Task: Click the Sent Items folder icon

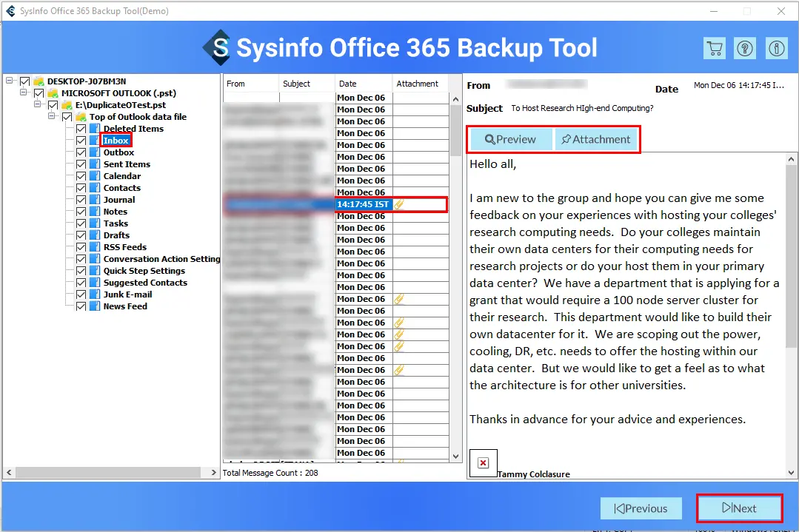Action: click(95, 164)
